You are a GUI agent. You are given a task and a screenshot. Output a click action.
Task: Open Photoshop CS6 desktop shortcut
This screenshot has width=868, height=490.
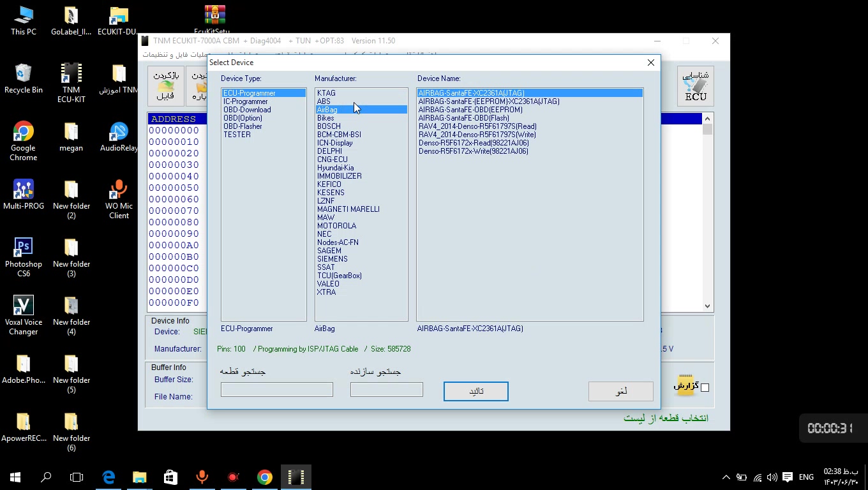pos(24,257)
